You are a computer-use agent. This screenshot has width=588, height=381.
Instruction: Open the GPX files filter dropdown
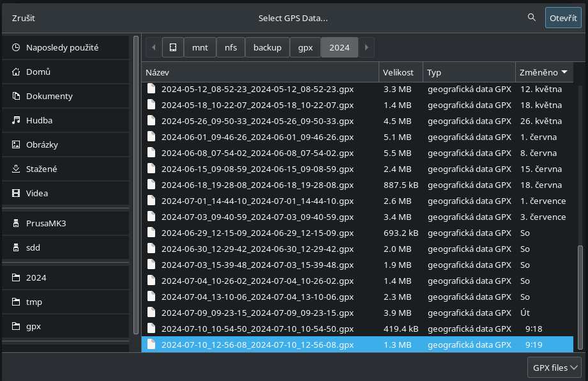point(555,368)
